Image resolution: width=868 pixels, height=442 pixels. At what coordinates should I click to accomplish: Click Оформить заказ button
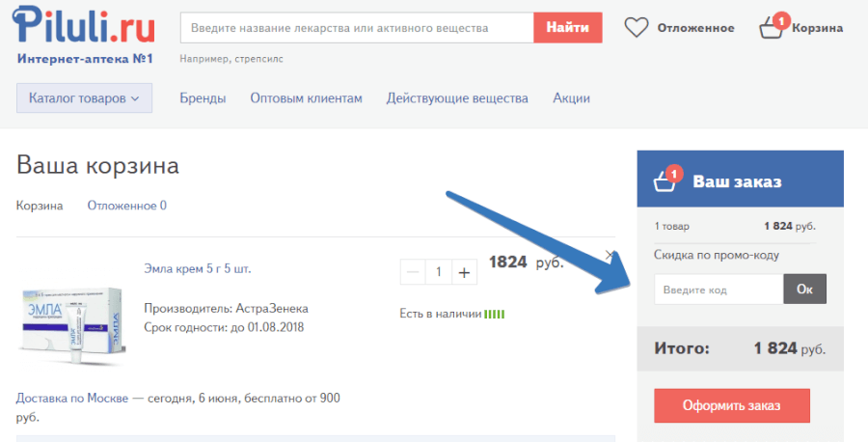click(x=732, y=405)
